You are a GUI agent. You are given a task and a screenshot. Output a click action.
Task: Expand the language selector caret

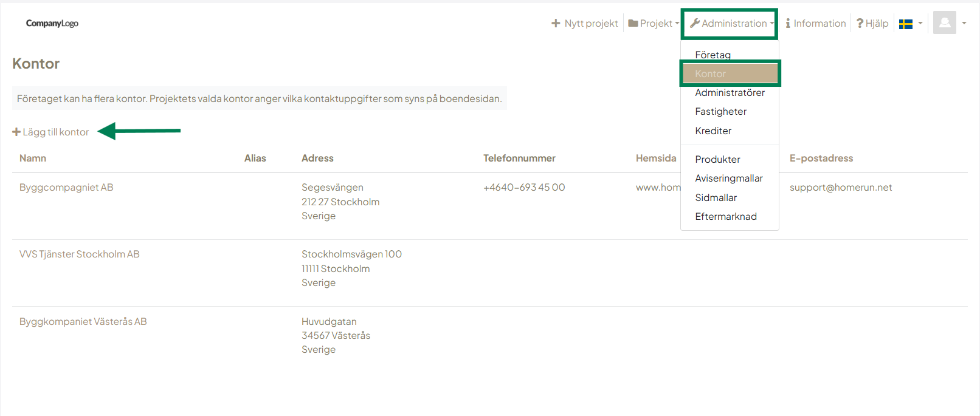tap(920, 23)
